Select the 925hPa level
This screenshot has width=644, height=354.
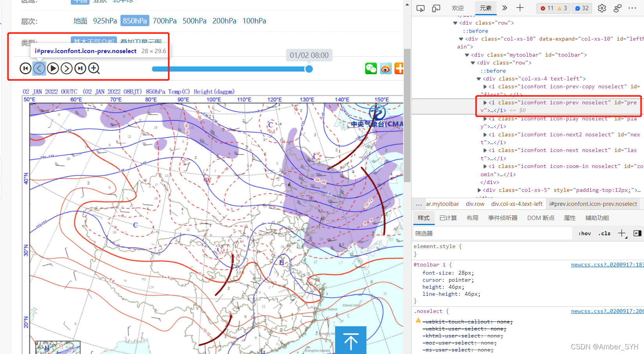pyautogui.click(x=105, y=21)
